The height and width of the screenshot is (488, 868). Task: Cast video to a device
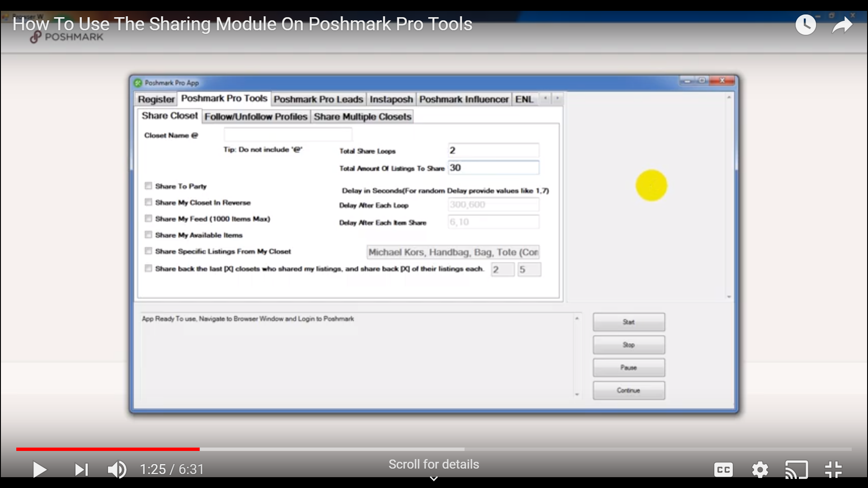tap(797, 469)
